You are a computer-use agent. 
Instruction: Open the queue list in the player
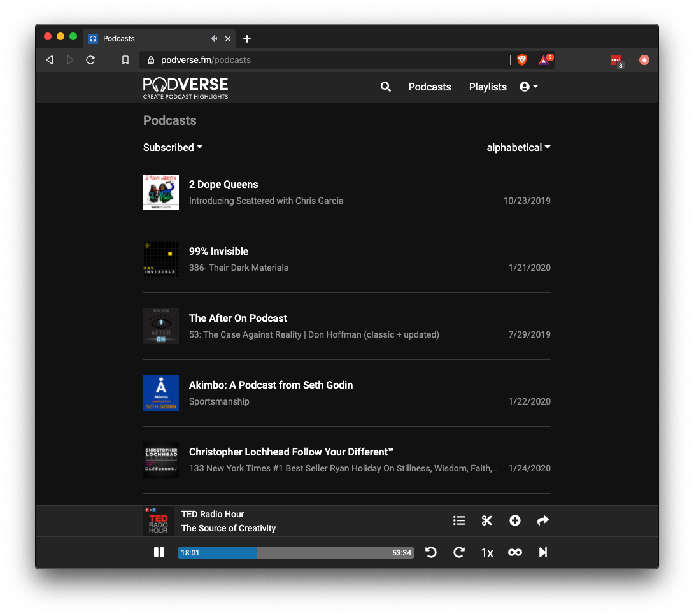click(x=459, y=520)
